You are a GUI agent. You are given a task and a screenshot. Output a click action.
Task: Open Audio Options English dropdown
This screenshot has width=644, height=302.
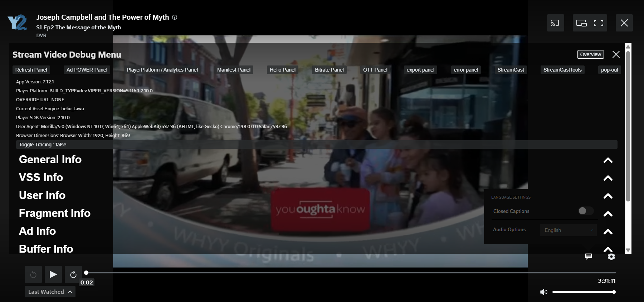(568, 230)
